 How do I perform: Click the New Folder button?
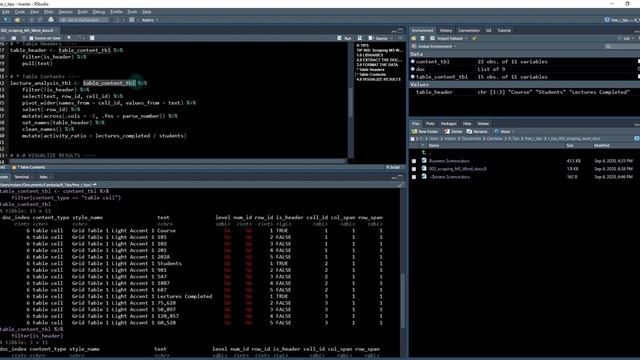[424, 131]
